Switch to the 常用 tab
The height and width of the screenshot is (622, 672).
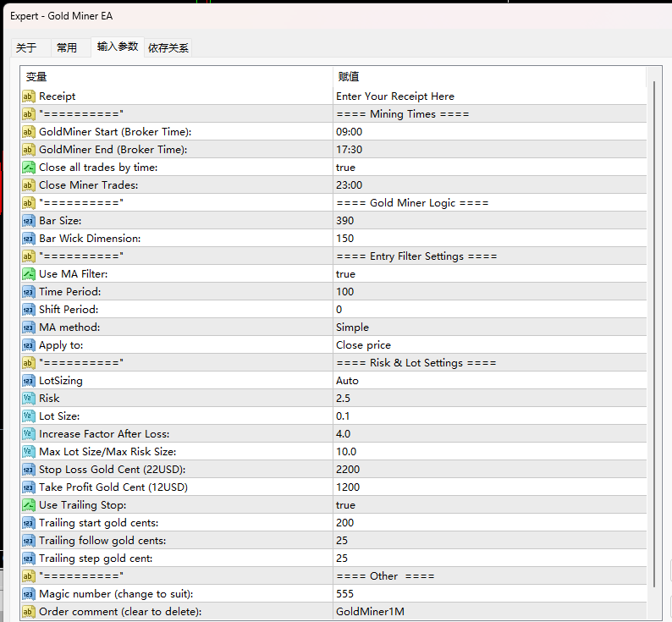click(x=67, y=47)
